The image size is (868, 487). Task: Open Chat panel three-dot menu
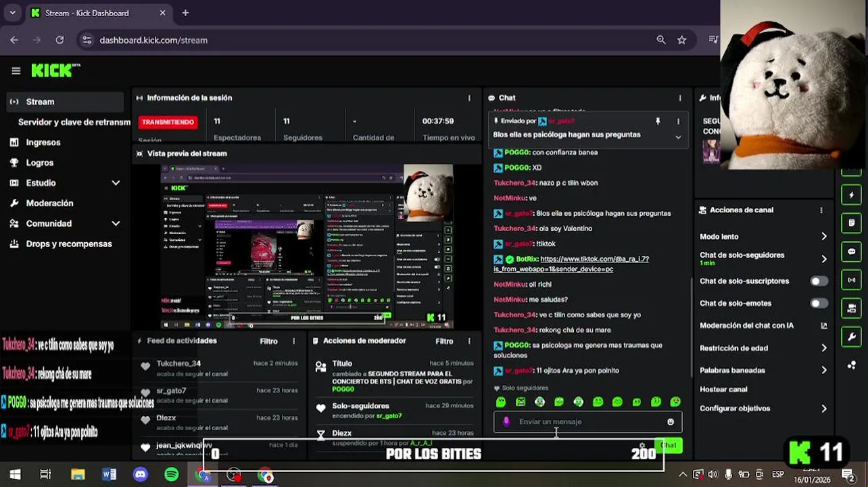tap(680, 98)
